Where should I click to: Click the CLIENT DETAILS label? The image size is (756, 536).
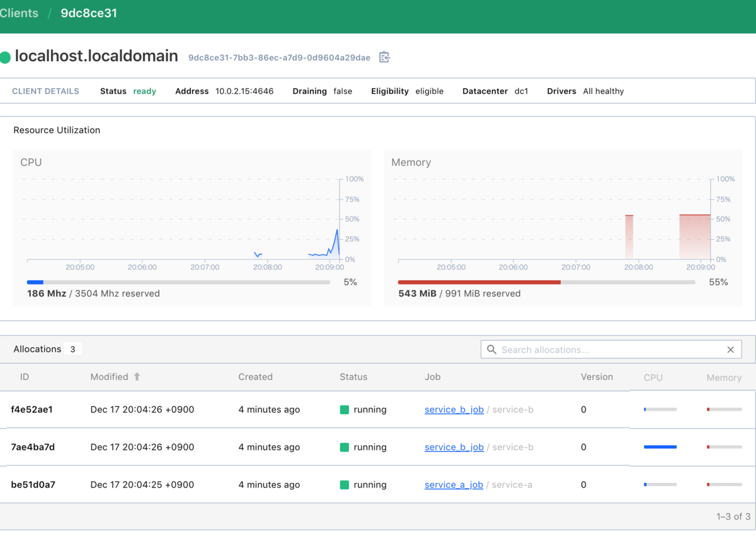(x=46, y=91)
